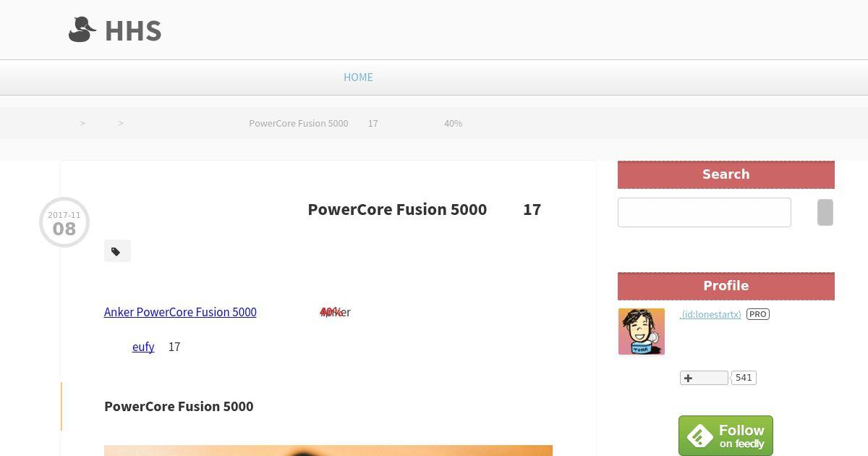Open the Anker PowerCore Fusion 5000 link

[180, 312]
